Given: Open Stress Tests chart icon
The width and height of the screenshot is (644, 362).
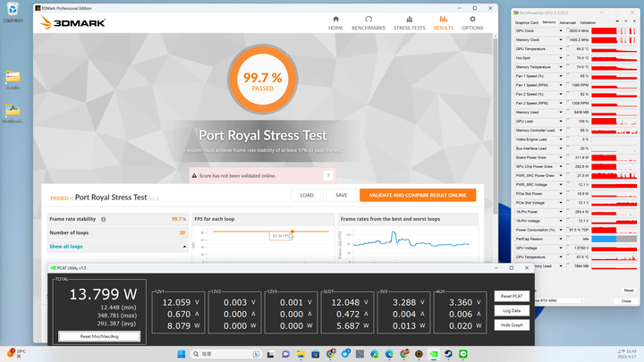Looking at the screenshot, I should [409, 19].
